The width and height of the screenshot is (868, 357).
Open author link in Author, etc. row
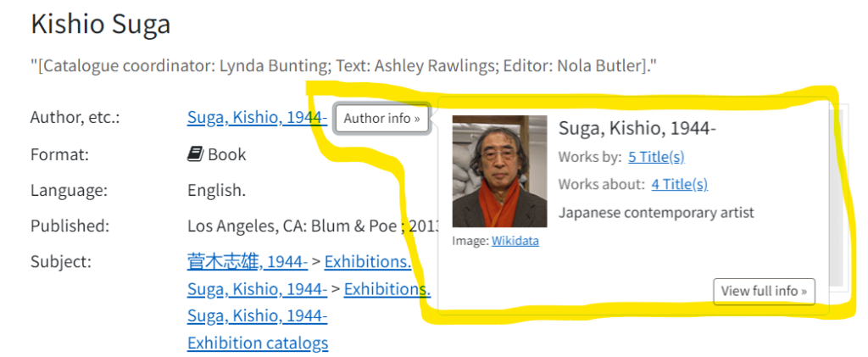click(258, 118)
